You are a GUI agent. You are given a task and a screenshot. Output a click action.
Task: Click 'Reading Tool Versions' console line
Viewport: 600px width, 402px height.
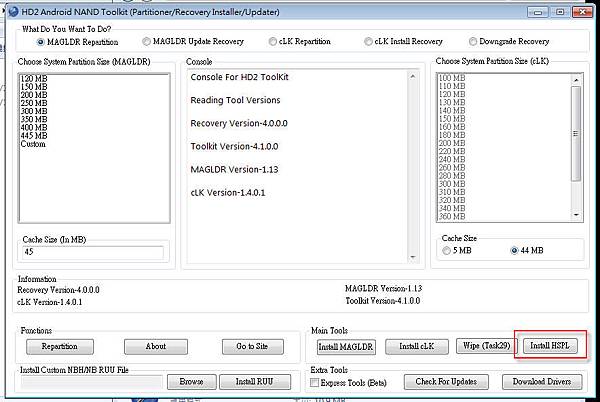pos(235,100)
